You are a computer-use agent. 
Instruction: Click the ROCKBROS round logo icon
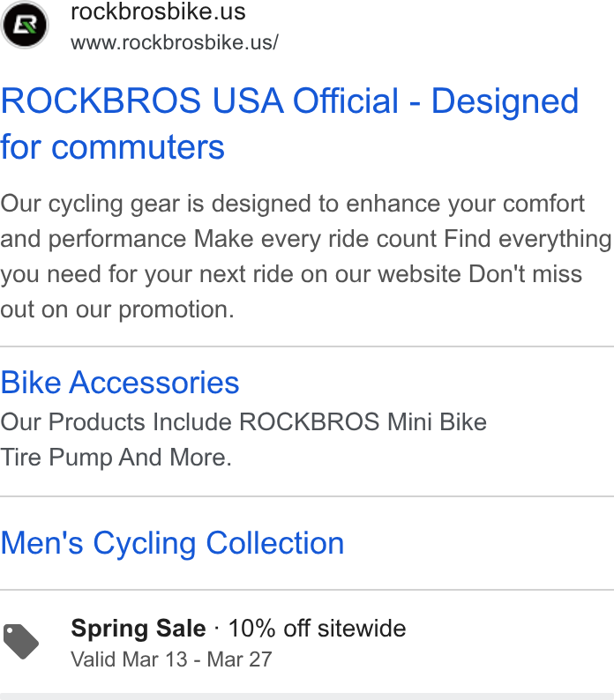(24, 25)
